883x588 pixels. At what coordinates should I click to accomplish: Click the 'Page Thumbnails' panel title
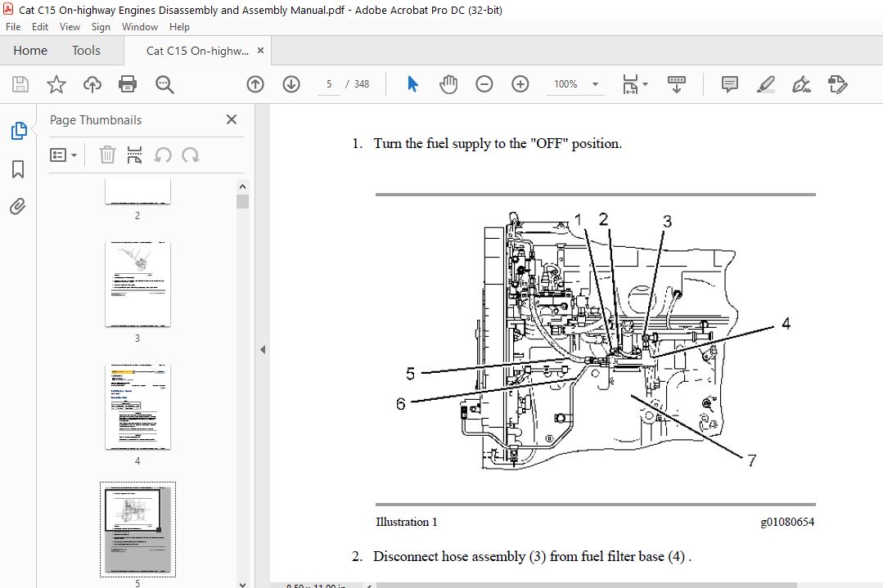[x=96, y=120]
